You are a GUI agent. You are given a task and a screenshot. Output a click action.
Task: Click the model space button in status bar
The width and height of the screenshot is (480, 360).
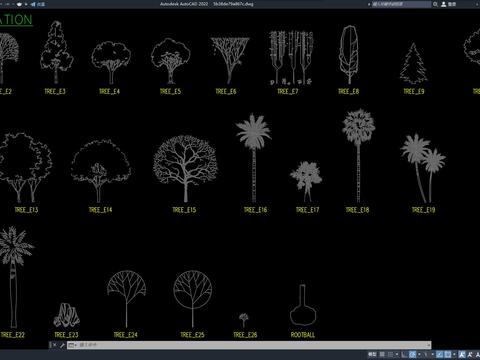pos(372,354)
